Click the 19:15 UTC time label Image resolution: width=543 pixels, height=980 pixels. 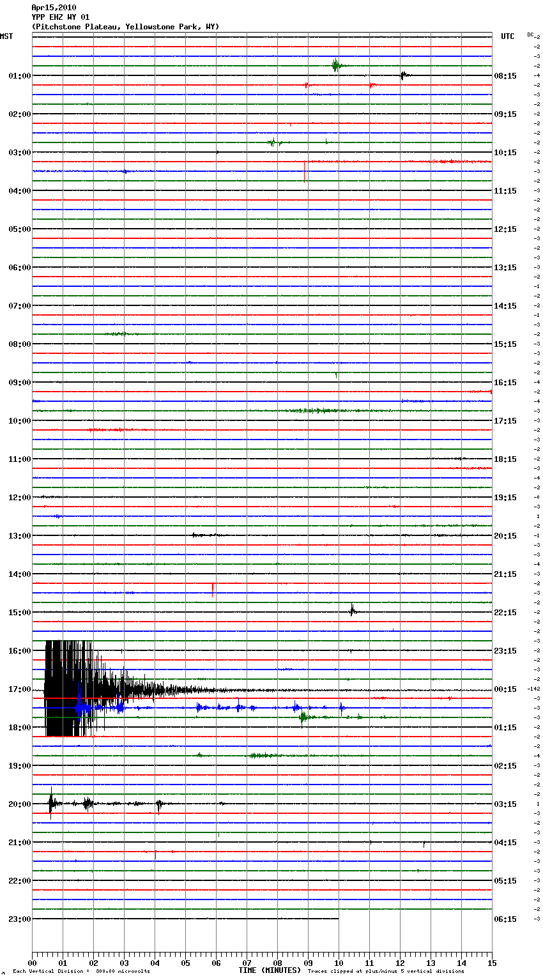(x=505, y=498)
